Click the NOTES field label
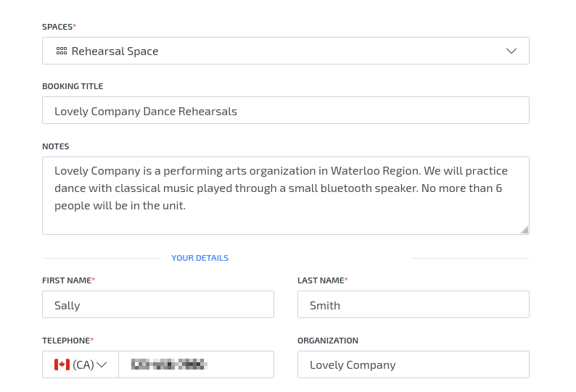576x392 pixels. click(56, 146)
